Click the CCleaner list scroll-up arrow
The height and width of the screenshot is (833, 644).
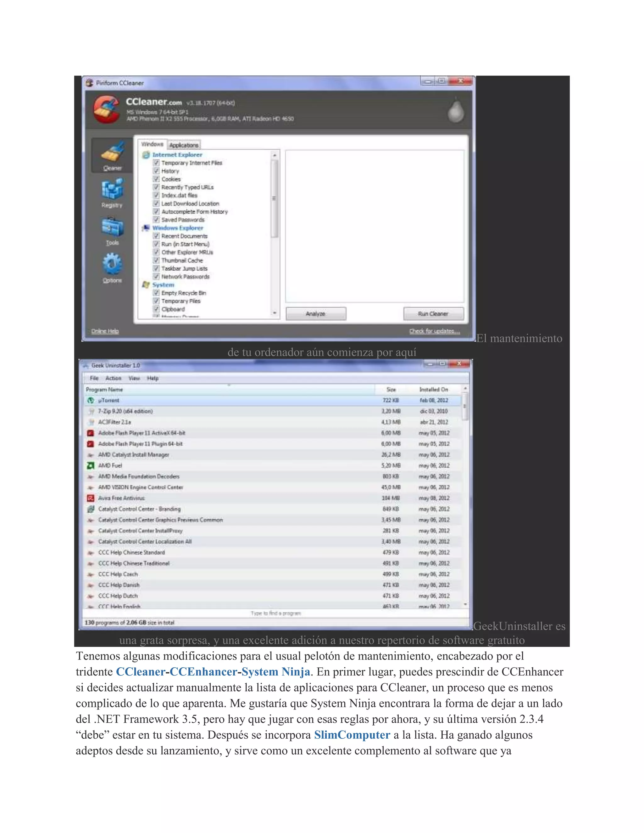(274, 155)
